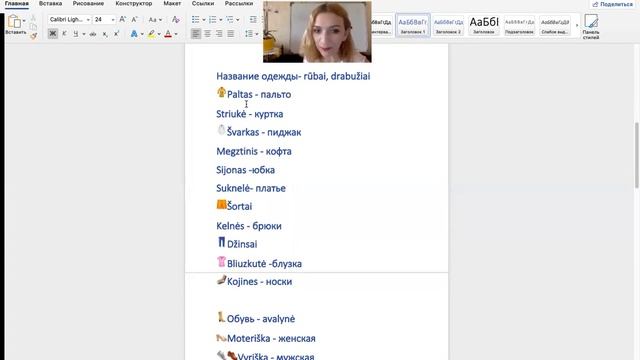Open the highlight color dropdown arrow
The width and height of the screenshot is (640, 360).
[159, 34]
